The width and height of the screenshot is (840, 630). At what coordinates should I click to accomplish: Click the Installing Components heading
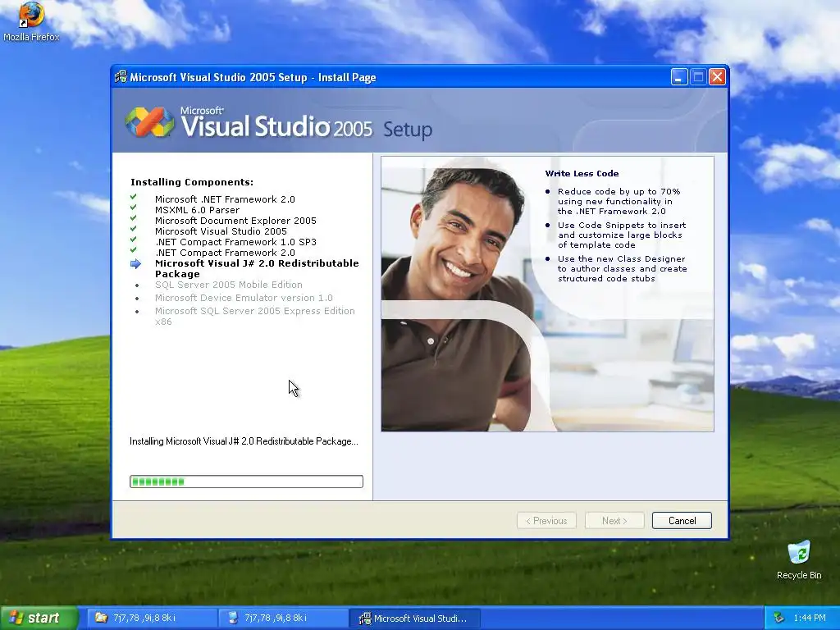(192, 182)
